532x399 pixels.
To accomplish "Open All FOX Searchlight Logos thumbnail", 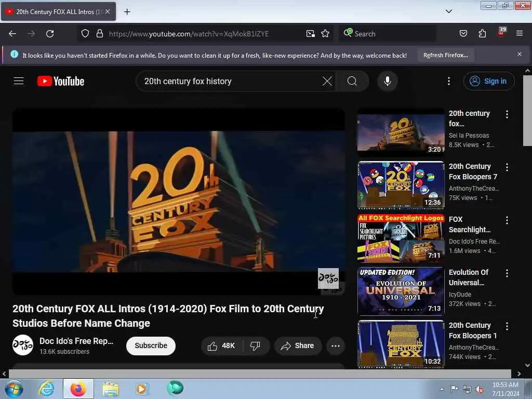I will click(401, 238).
